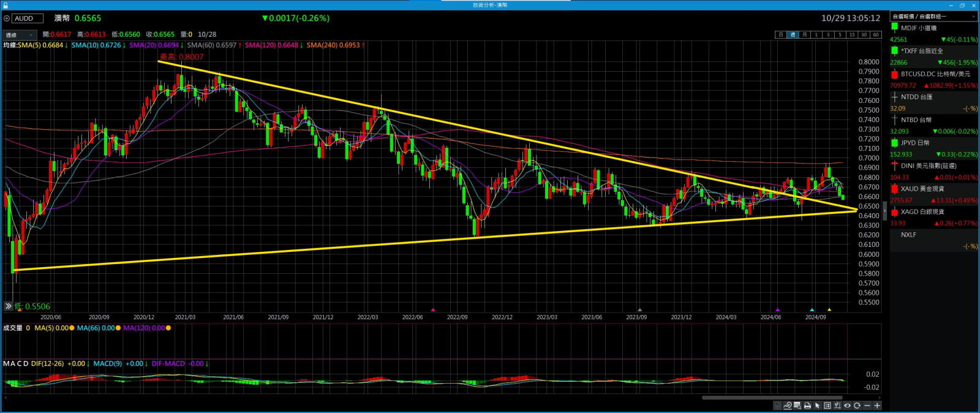Image resolution: width=980 pixels, height=413 pixels.
Task: Zoom in with the plus icon
Action: (x=877, y=406)
